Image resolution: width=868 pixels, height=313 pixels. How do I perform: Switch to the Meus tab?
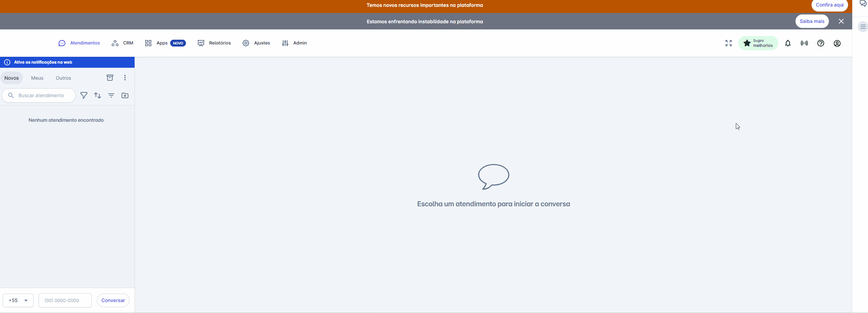(37, 78)
